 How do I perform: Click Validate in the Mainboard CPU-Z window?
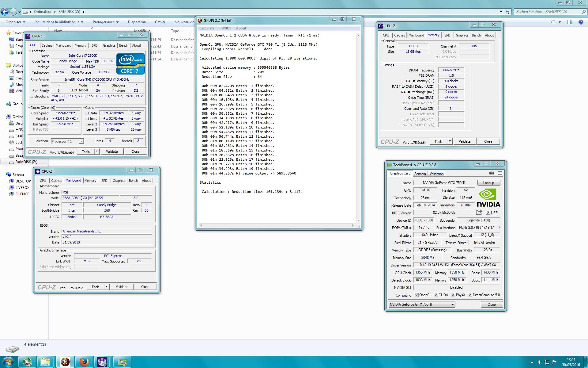coord(122,287)
